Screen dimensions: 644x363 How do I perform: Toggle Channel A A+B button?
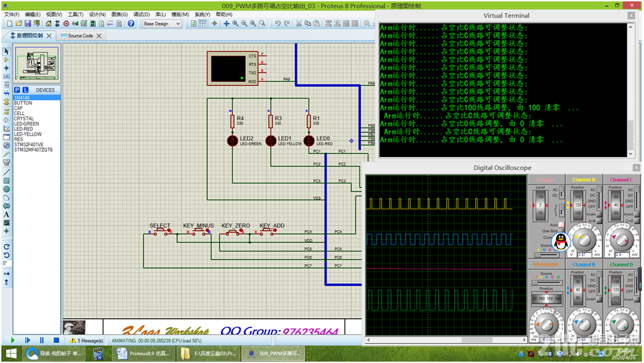coord(599,220)
